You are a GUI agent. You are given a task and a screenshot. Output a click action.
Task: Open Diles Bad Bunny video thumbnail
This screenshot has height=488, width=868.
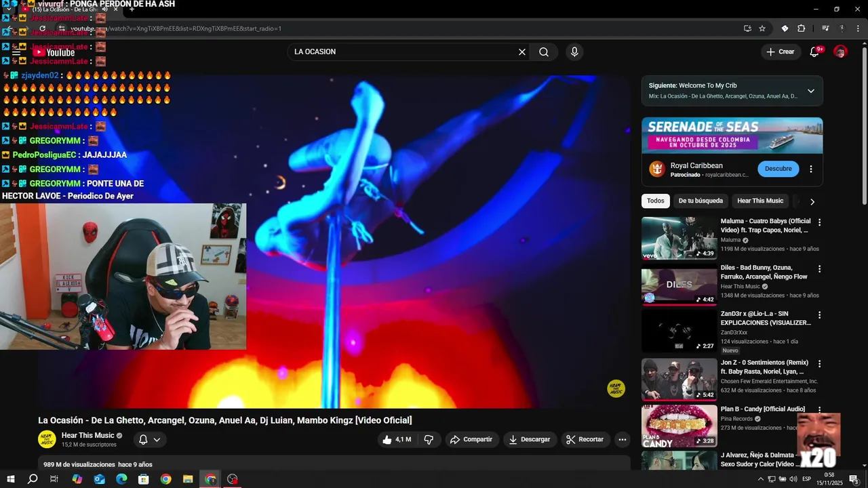pos(679,285)
